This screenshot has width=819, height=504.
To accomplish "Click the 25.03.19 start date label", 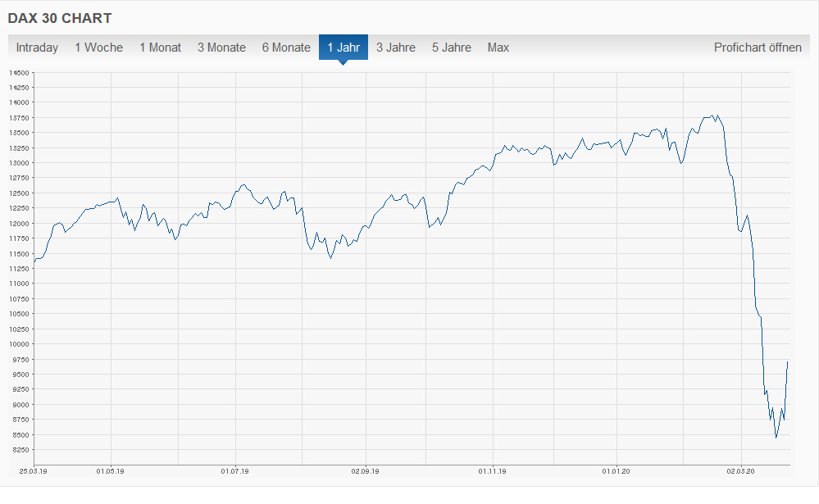I will click(34, 471).
